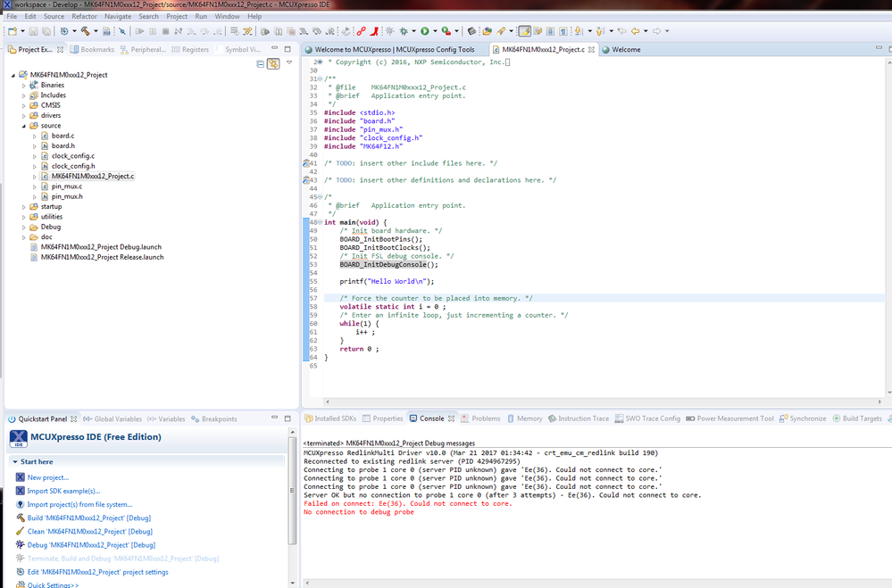Collapse the source folder
Viewport: 892px width, 588px height.
tap(24, 126)
